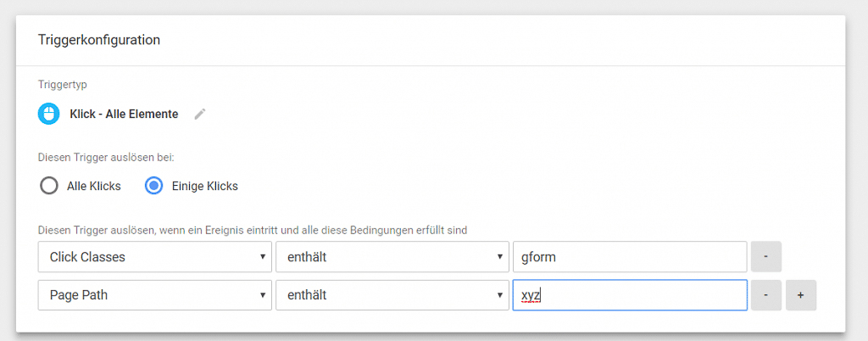868x341 pixels.
Task: Select the Alle Klicks radio button
Action: tap(48, 186)
